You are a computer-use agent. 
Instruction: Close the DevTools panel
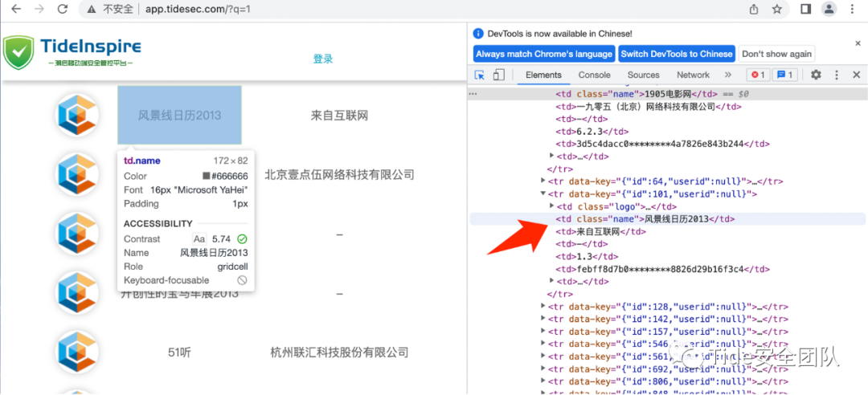pyautogui.click(x=857, y=75)
